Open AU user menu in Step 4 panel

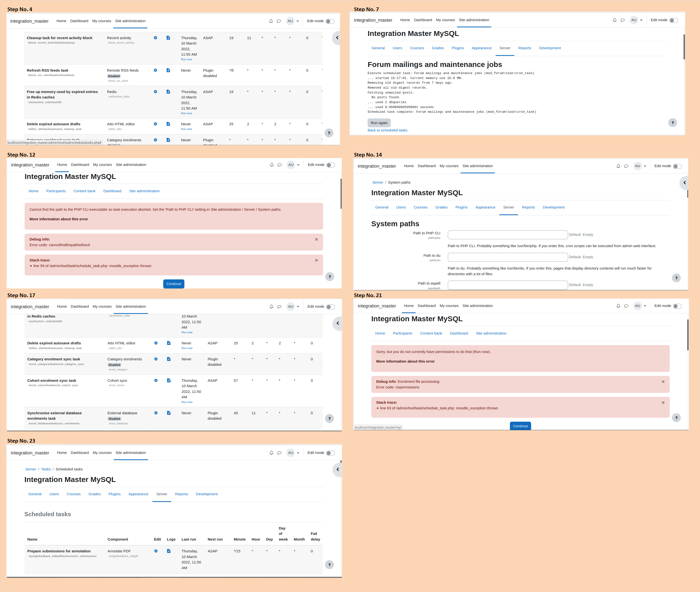coord(293,21)
